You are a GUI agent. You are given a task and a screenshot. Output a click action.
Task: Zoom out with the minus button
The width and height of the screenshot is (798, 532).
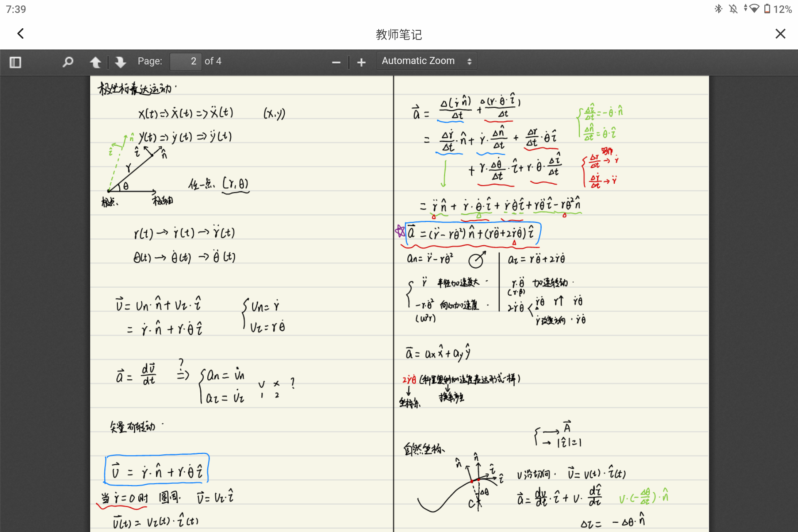click(336, 62)
